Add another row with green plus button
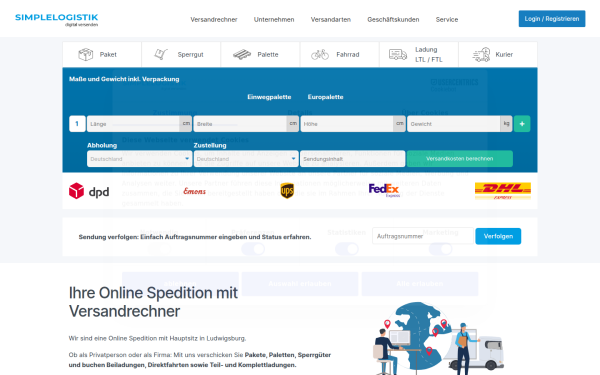 point(522,124)
